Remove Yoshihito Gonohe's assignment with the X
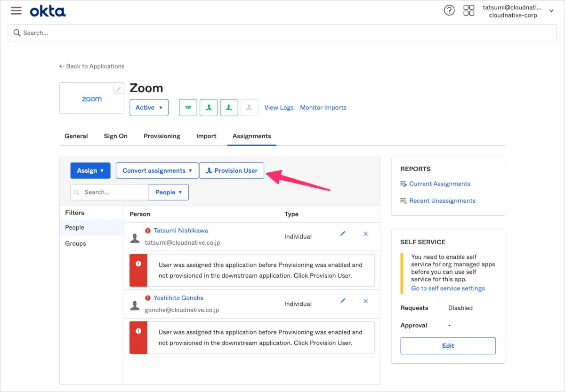 pos(366,301)
